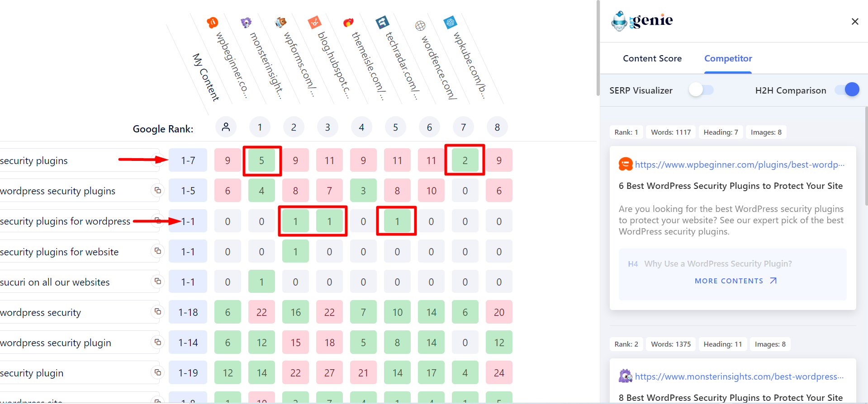Switch to the Content Score tab
868x404 pixels.
point(652,58)
